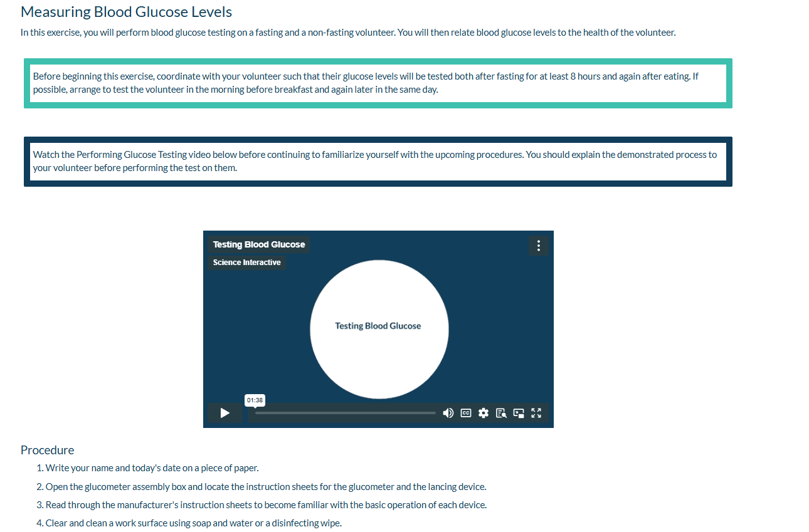Mute the video volume speaker icon
The height and width of the screenshot is (532, 809).
pos(448,413)
